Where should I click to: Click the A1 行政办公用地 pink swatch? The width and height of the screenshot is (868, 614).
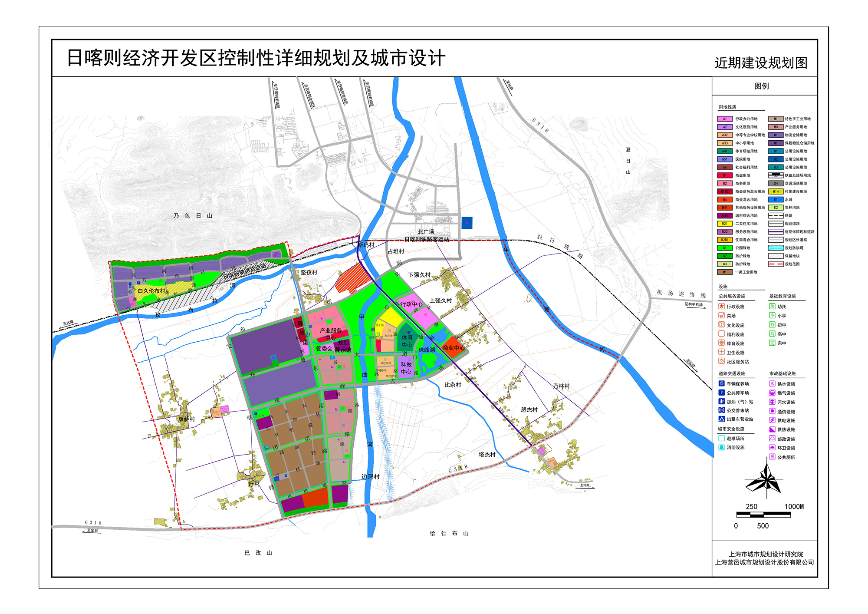724,119
